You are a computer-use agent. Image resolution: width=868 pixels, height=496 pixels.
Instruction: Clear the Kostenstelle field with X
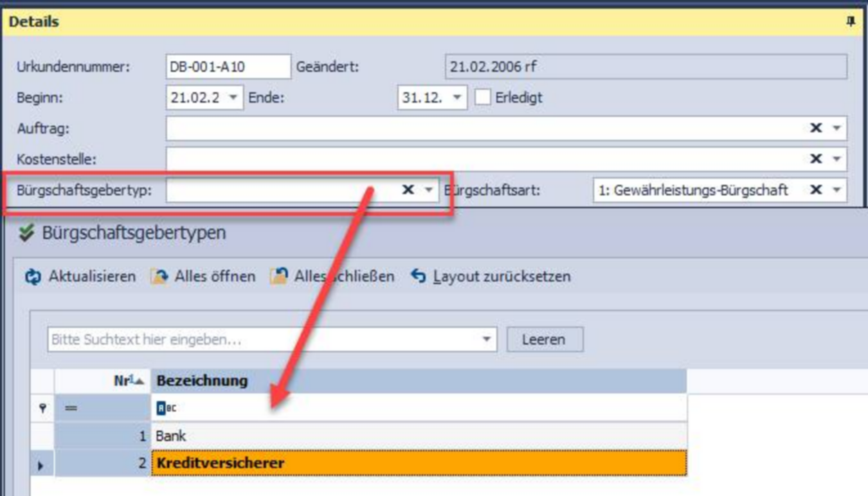[x=816, y=159]
